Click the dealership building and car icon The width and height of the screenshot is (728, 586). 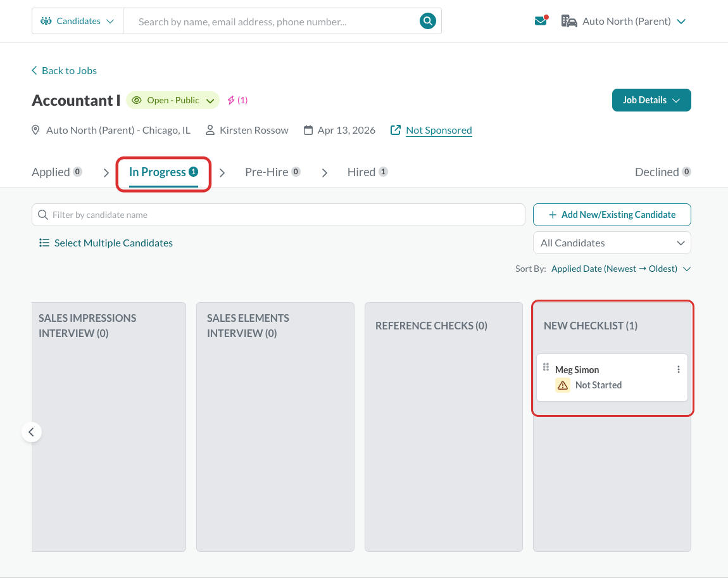coord(568,21)
